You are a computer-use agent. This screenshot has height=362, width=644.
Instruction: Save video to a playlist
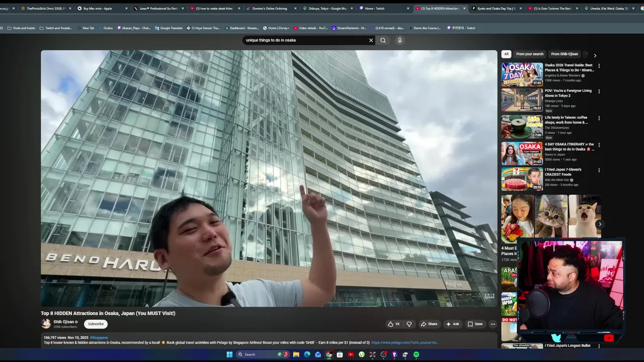(x=475, y=324)
